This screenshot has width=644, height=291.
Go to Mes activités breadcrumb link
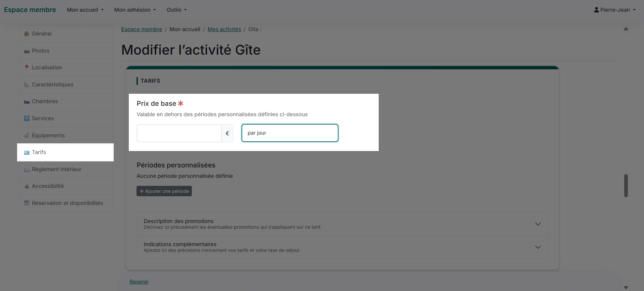point(224,29)
